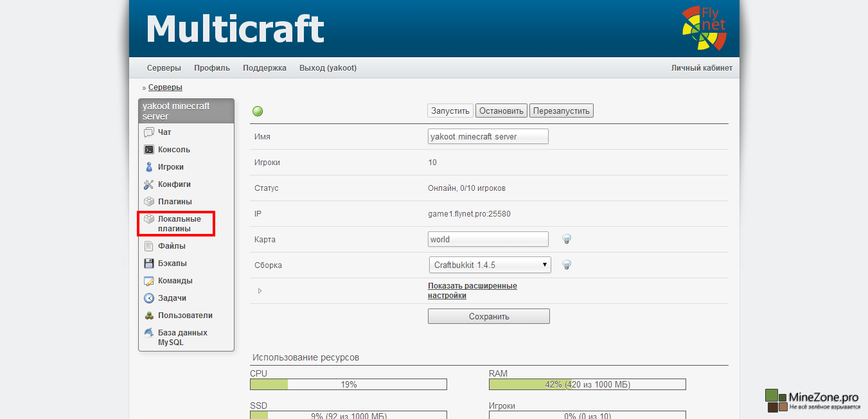This screenshot has height=419, width=868.
Task: Click the server name input field
Action: pos(488,136)
